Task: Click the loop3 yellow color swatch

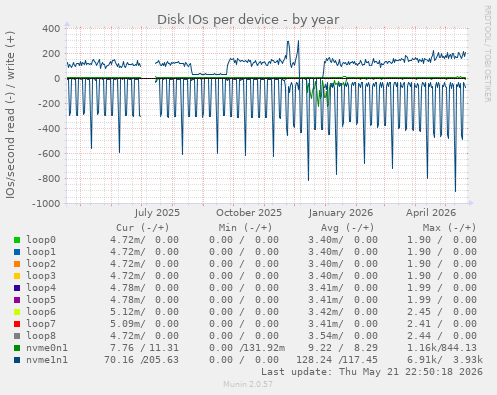Action: (17, 276)
